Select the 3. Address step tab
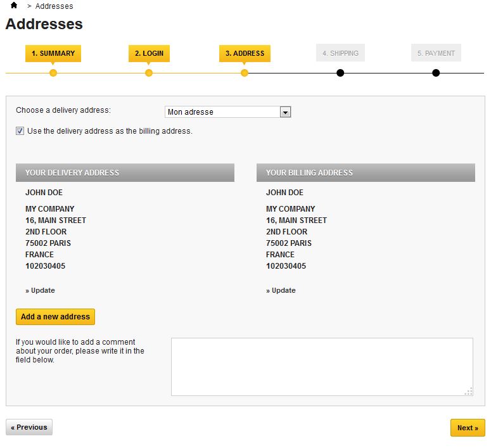The width and height of the screenshot is (491, 448). coord(245,53)
